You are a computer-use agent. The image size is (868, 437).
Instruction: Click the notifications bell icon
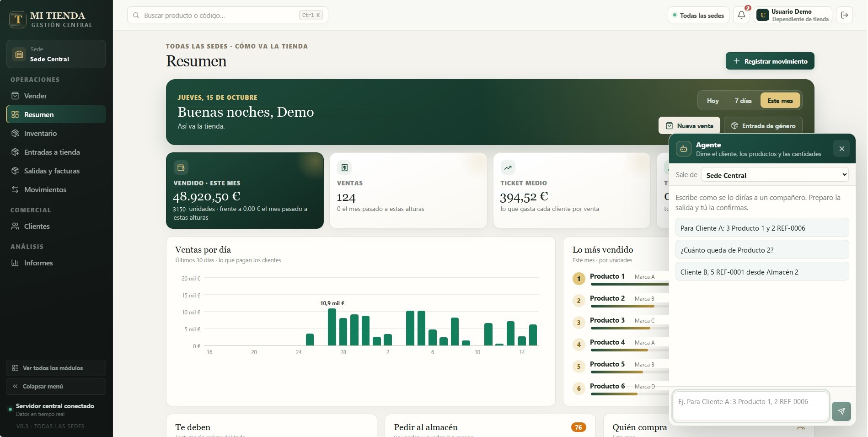pyautogui.click(x=741, y=15)
